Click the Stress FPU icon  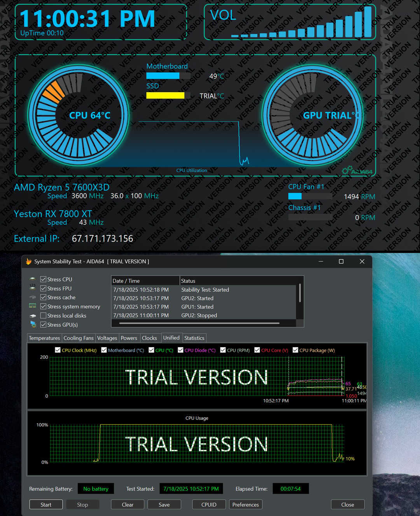[x=33, y=288]
